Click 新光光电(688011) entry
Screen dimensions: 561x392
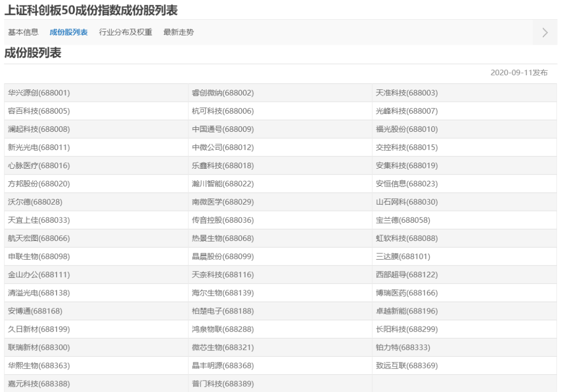[x=39, y=147]
